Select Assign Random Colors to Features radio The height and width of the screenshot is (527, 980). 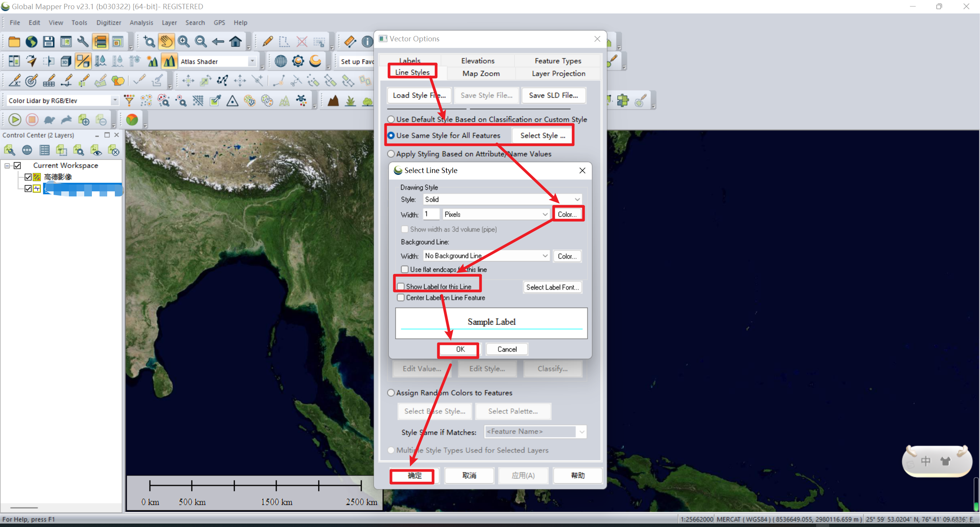(x=391, y=393)
